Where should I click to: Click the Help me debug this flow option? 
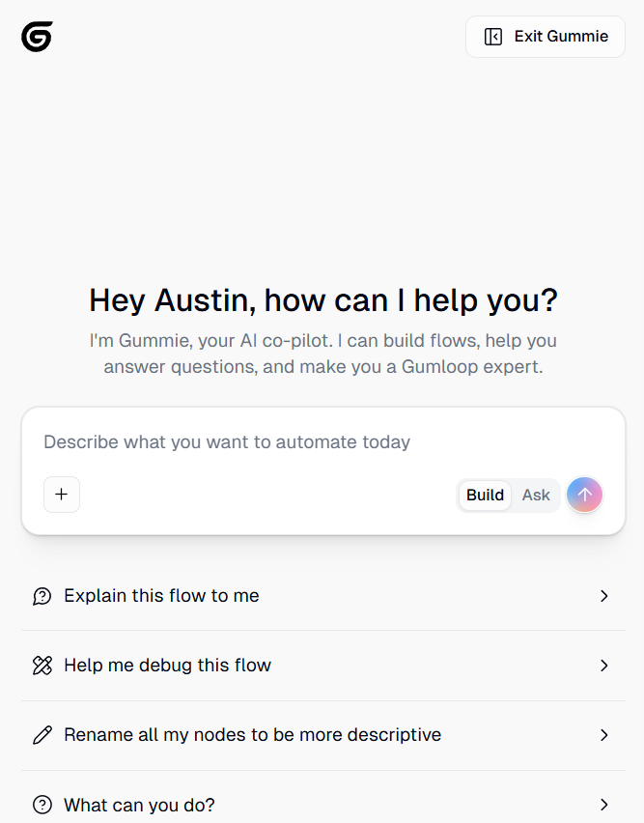[x=167, y=666]
